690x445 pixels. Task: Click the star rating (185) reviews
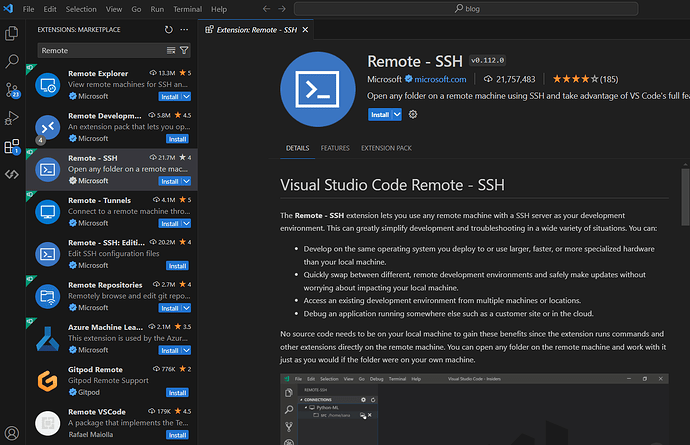[585, 79]
